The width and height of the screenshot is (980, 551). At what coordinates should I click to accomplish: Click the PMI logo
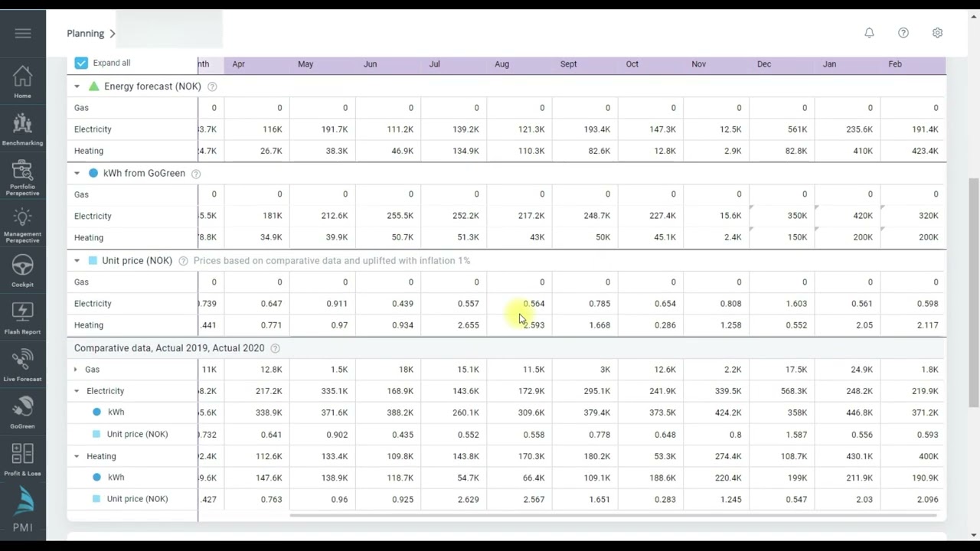pos(22,509)
